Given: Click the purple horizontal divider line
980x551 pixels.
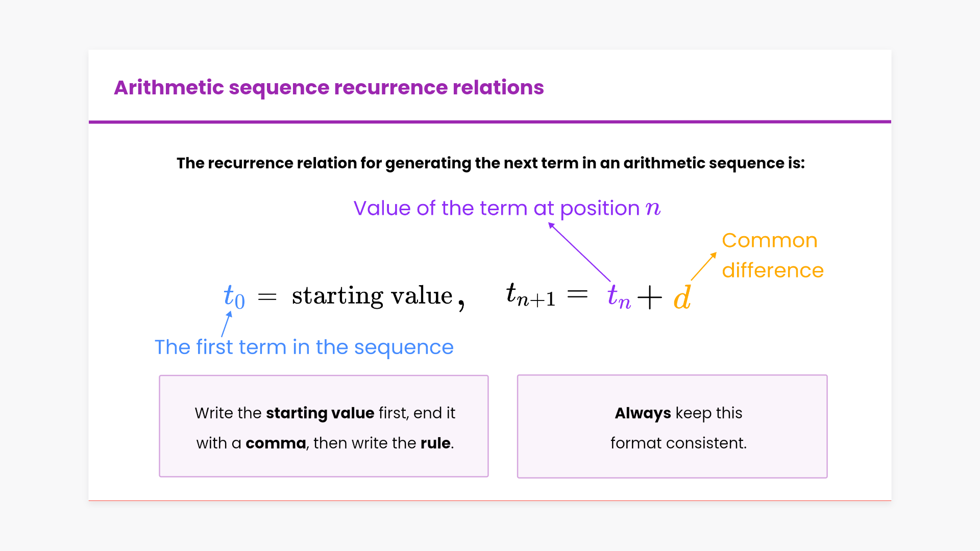Looking at the screenshot, I should 490,122.
